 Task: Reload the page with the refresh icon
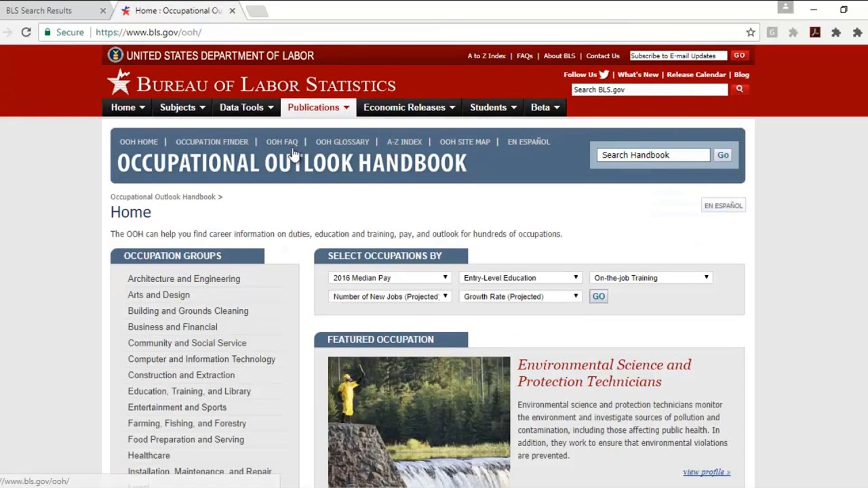coord(26,32)
